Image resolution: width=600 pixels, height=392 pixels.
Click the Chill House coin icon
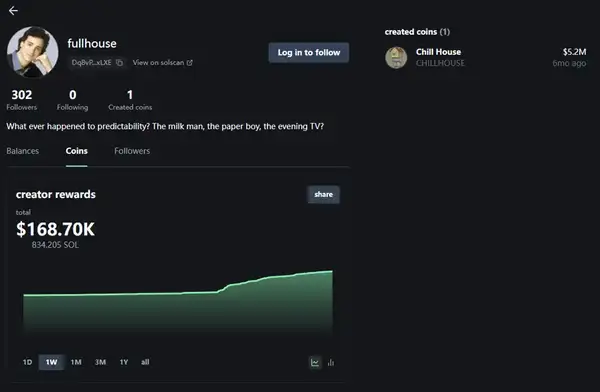click(396, 57)
